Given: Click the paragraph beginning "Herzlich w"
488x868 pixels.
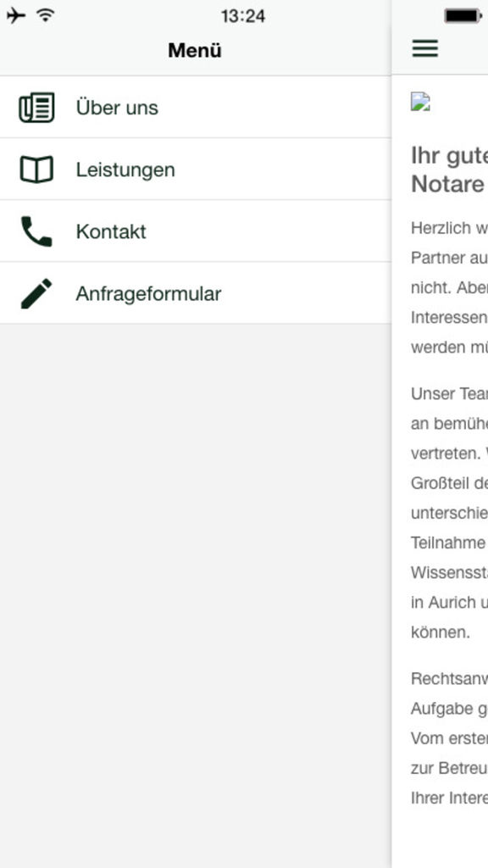Looking at the screenshot, I should click(x=449, y=288).
